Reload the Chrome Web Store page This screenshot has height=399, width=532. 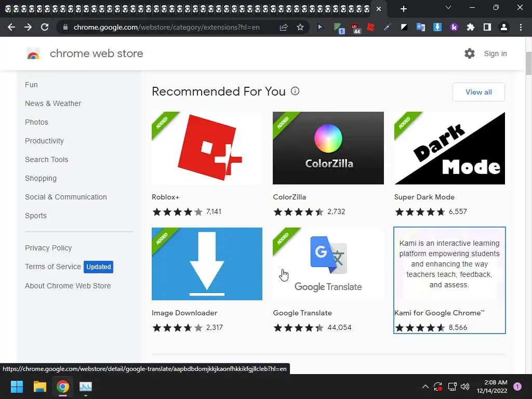point(45,27)
